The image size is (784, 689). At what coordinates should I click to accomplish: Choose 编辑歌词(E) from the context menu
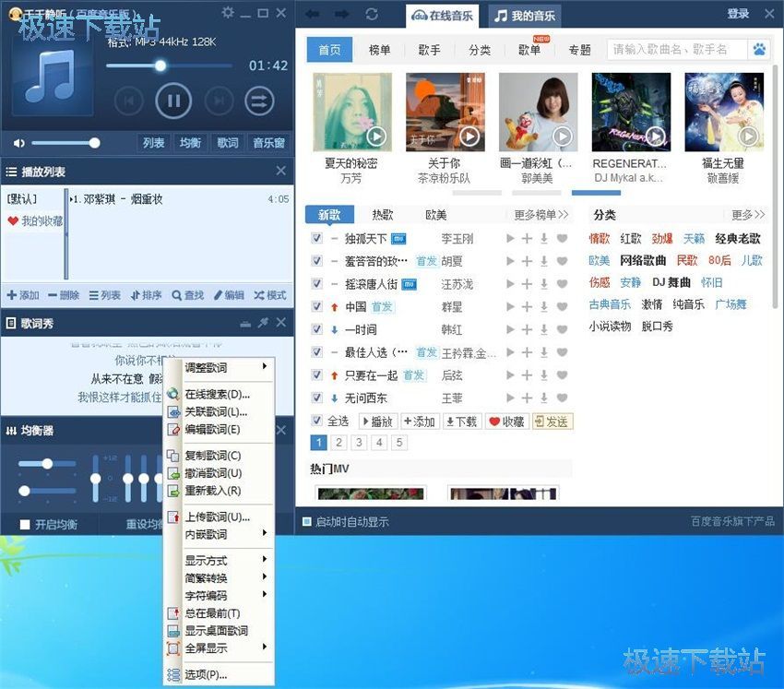[220, 429]
